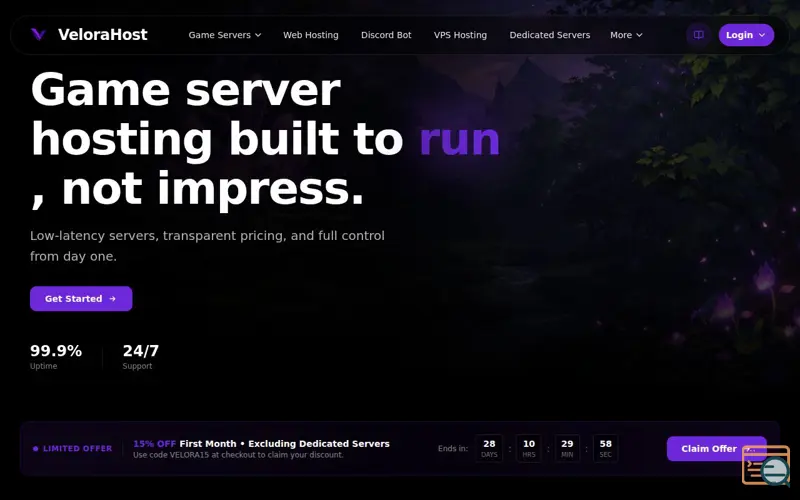The image size is (800, 500).
Task: Click the Claim Offer button
Action: click(716, 448)
